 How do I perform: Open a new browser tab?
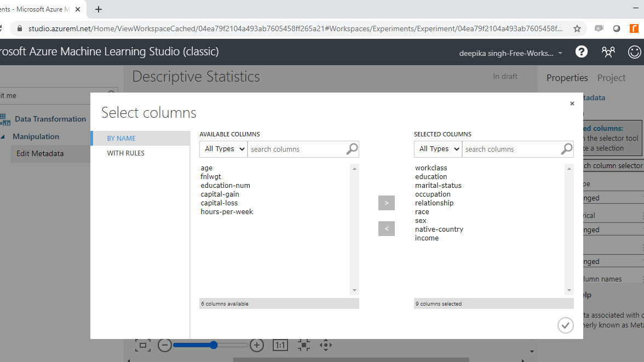pos(99,9)
